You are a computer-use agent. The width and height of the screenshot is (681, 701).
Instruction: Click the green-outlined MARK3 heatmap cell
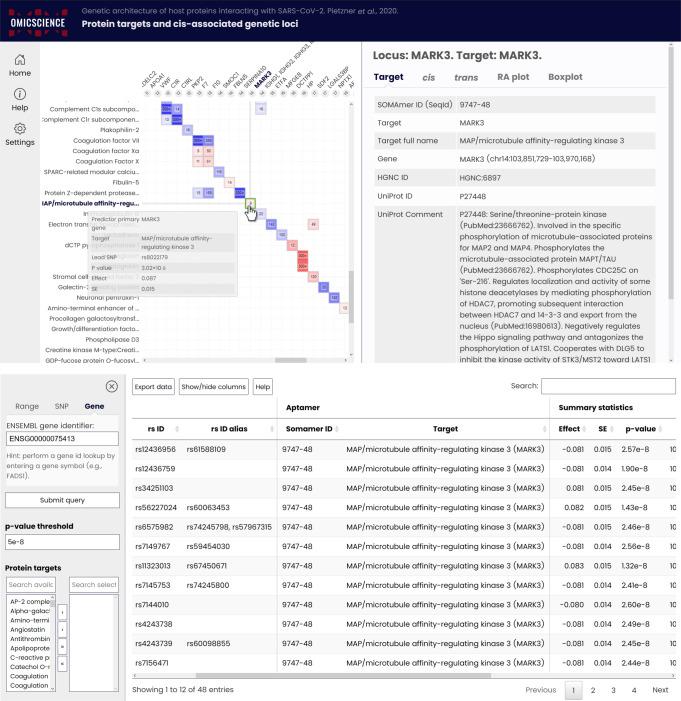pyautogui.click(x=250, y=203)
